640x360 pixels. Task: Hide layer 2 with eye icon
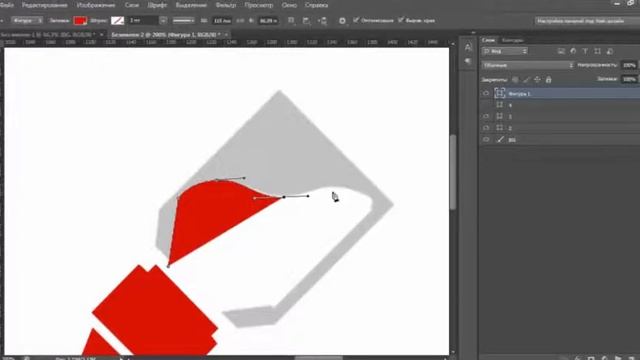click(486, 128)
